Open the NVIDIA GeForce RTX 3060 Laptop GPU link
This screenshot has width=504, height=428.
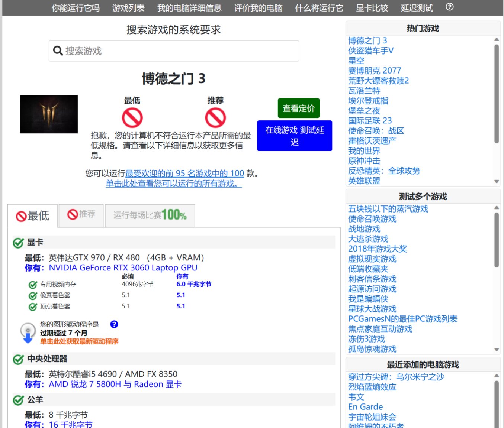123,267
